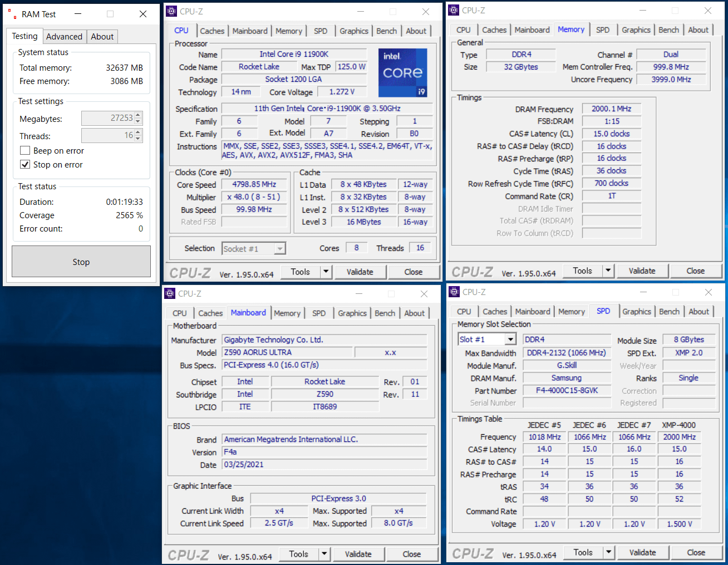Click the Uncore Frequency 3999.0 MHz value

(671, 79)
